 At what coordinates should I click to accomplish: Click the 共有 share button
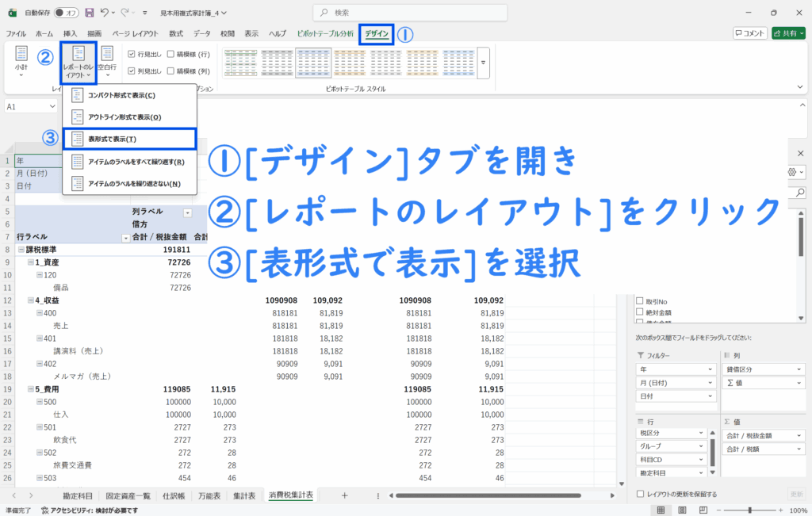790,33
